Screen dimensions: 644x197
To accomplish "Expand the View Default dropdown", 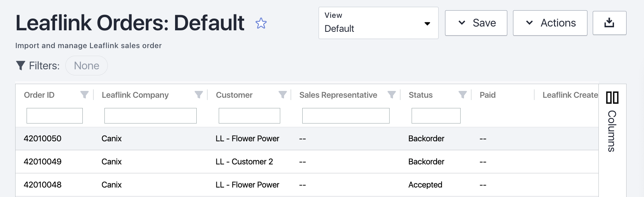I will click(378, 23).
